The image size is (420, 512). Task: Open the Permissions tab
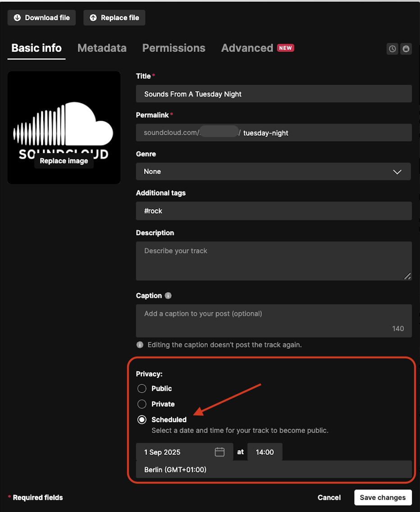pos(173,48)
